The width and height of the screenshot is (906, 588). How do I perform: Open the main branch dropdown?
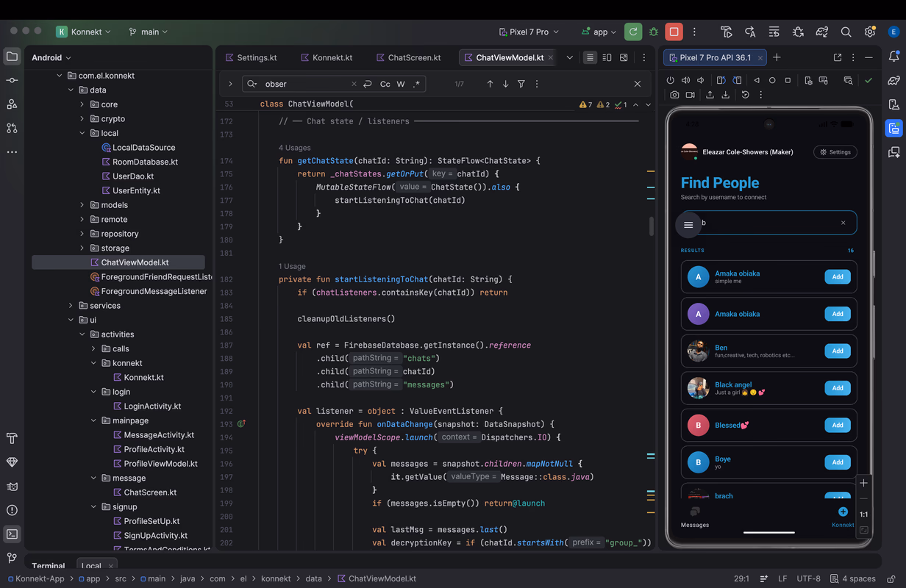tap(148, 32)
